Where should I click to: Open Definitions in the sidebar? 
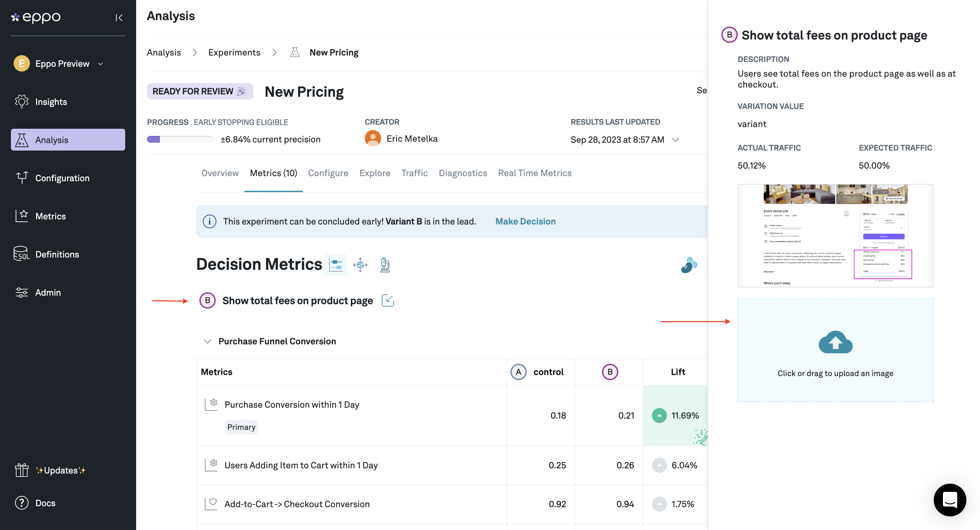click(x=57, y=254)
